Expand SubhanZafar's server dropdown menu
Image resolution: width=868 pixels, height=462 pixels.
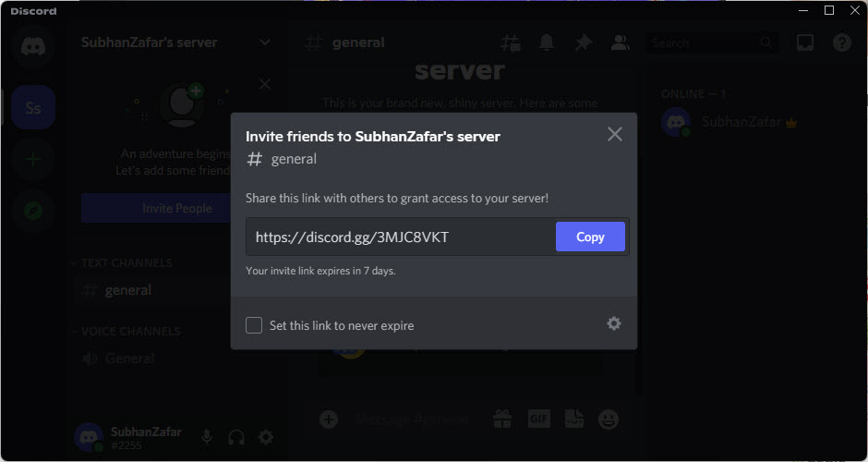click(x=265, y=43)
